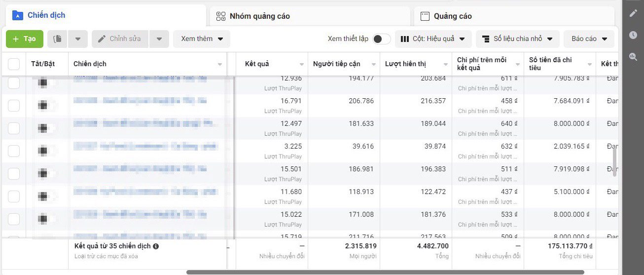Click the Quảng cáo tab window icon

(x=425, y=16)
